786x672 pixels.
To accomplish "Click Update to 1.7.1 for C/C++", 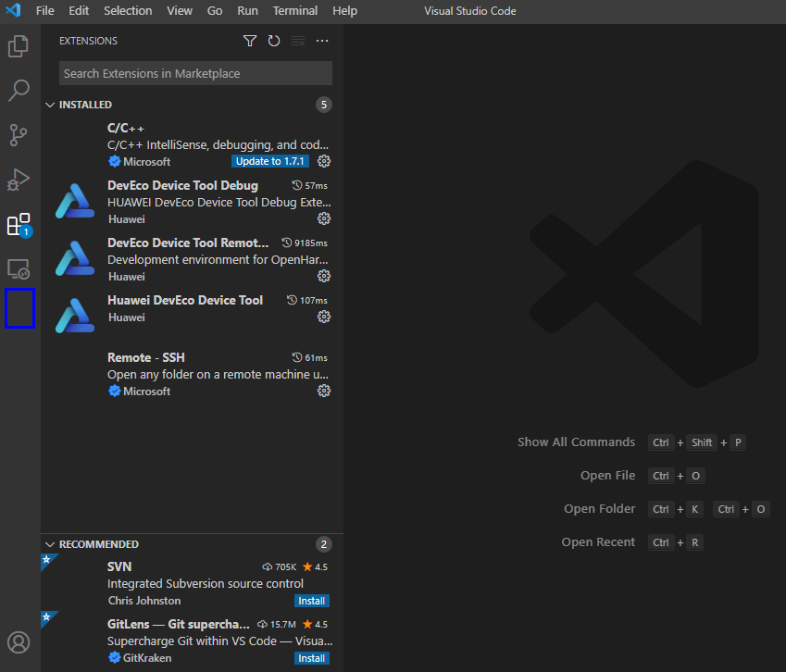I will pyautogui.click(x=269, y=161).
